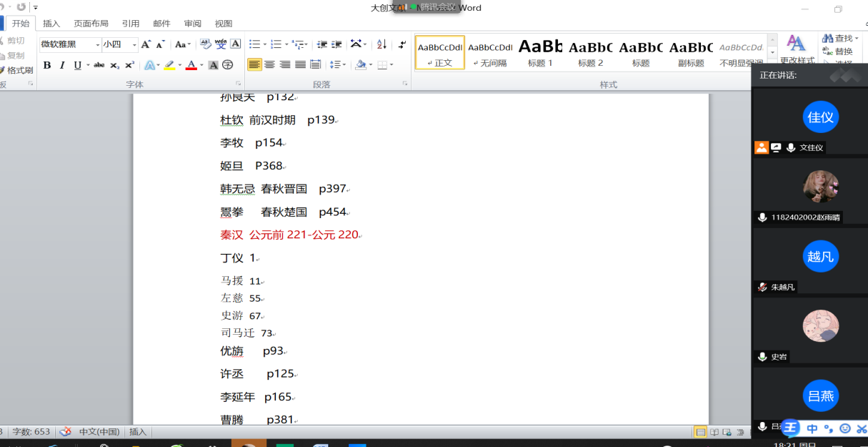Click the 替换 replace button
The image size is (868, 447).
coord(838,51)
